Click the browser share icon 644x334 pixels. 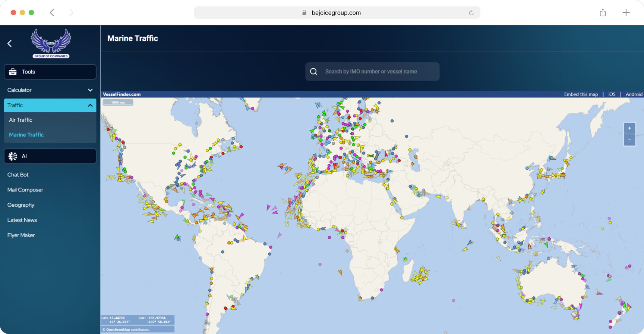click(603, 13)
